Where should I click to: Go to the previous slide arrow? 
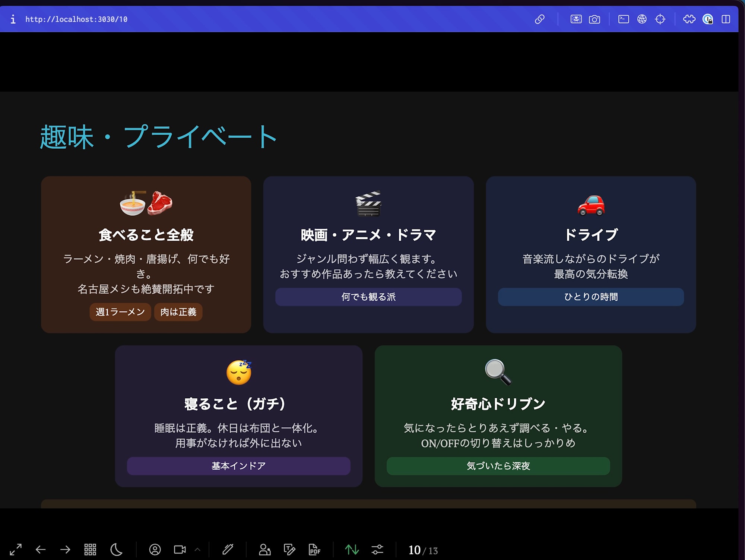[x=41, y=550]
